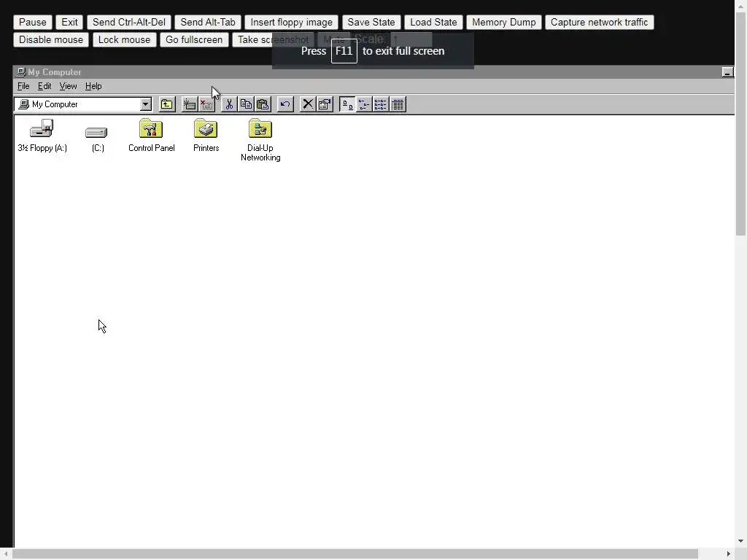Click the Pause emulator button
The width and height of the screenshot is (747, 560).
click(x=33, y=23)
